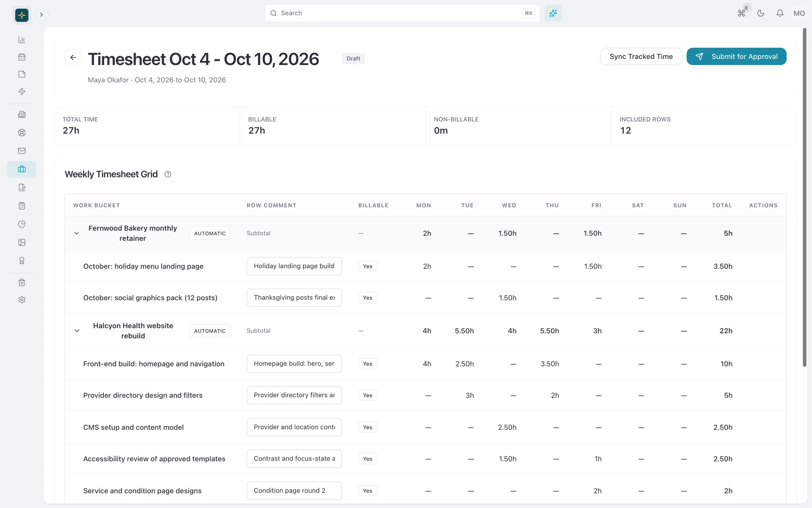Open the edit note icon in sidebar
Screen dimensions: 812x508
[22, 187]
